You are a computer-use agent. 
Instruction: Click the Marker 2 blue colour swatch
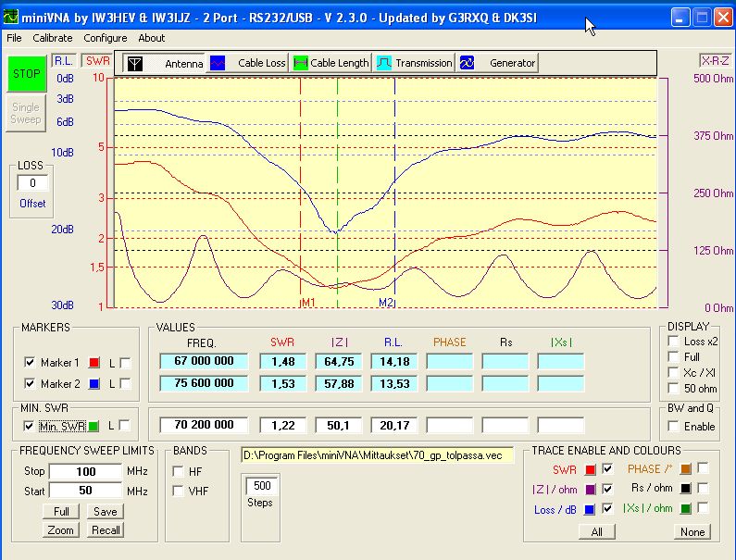(x=94, y=384)
